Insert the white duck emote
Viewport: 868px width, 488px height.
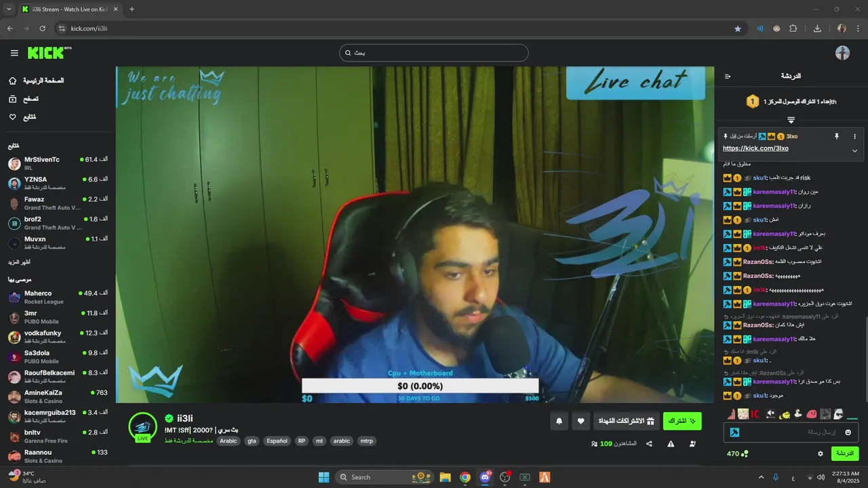tap(798, 414)
